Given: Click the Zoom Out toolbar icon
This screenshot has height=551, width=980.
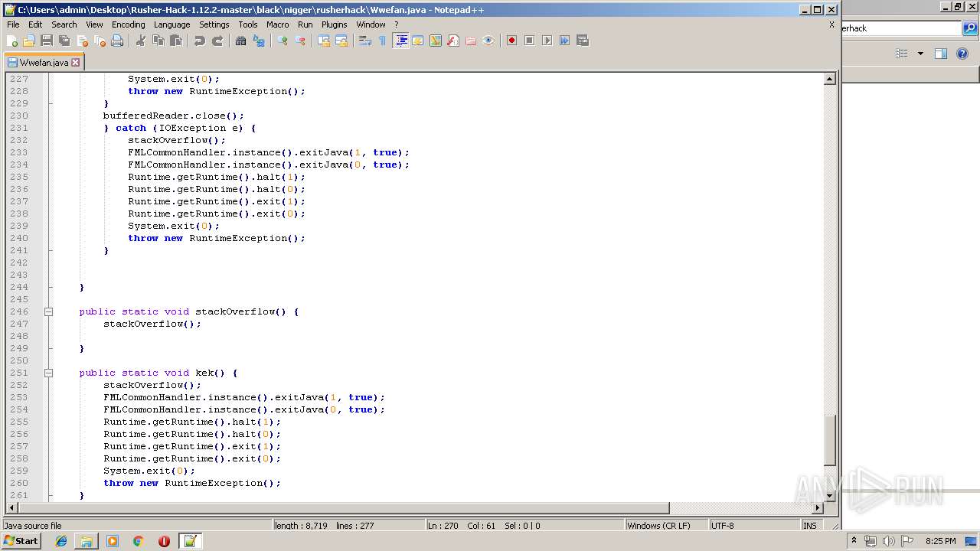Looking at the screenshot, I should pos(300,41).
